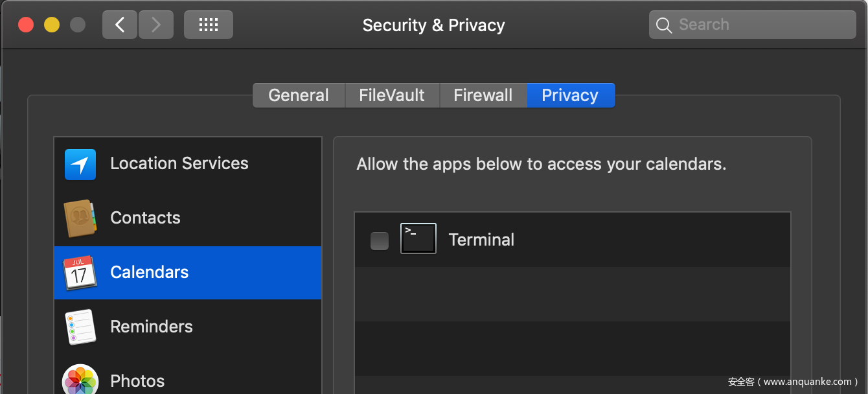Enable Terminal calendar access checkbox

(x=380, y=241)
